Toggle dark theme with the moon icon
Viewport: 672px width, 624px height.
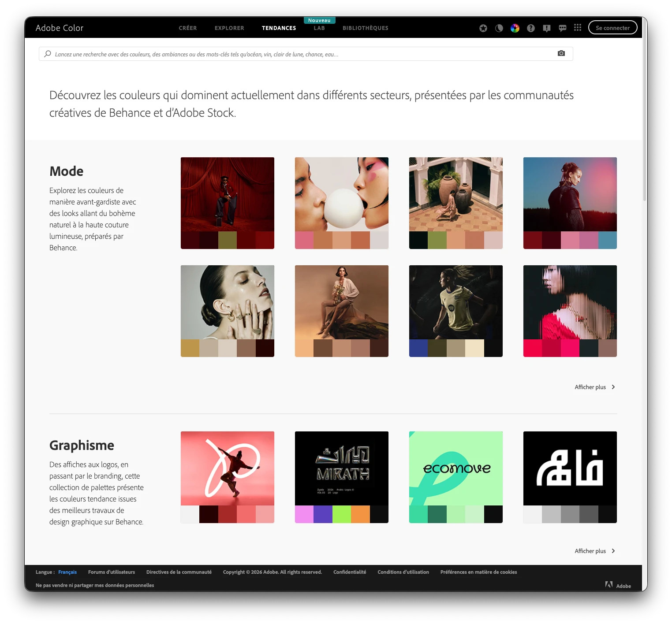[499, 27]
